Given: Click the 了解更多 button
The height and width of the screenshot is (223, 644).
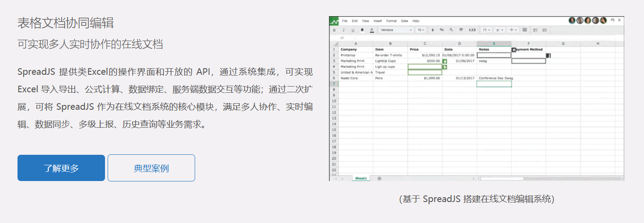Looking at the screenshot, I should pyautogui.click(x=61, y=168).
